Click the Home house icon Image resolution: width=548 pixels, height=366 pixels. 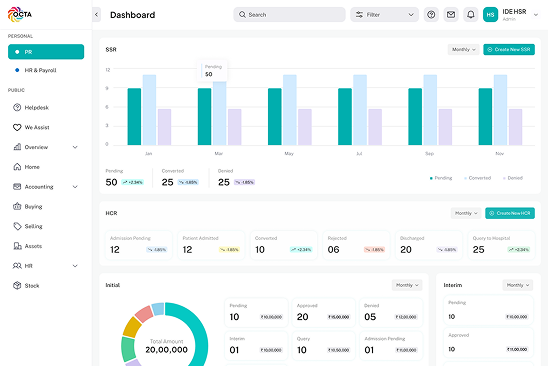17,167
